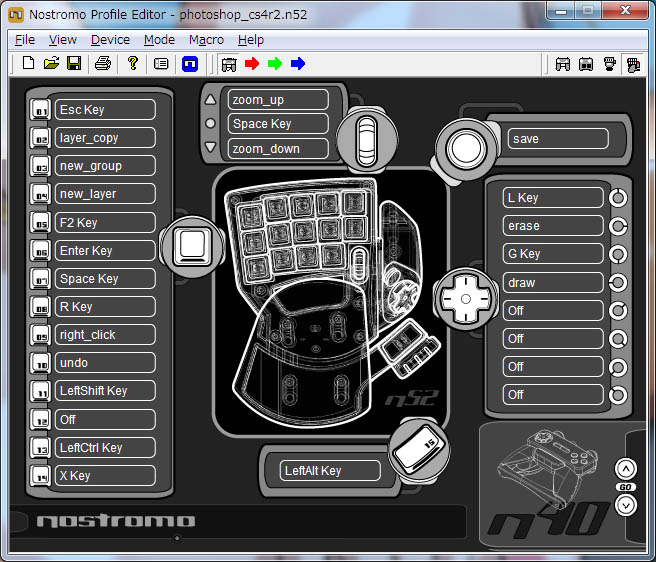
Task: Click the wheel down triangle indicator
Action: click(x=210, y=147)
